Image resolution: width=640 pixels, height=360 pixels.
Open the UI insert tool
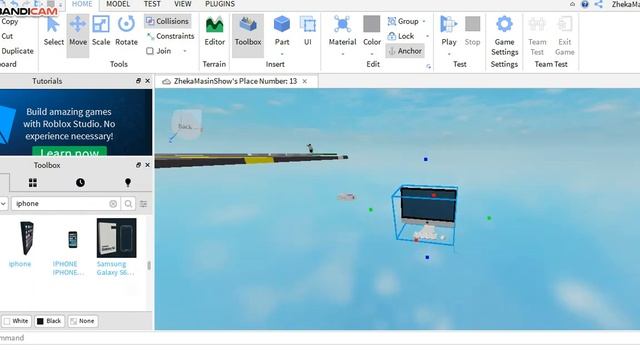point(307,31)
